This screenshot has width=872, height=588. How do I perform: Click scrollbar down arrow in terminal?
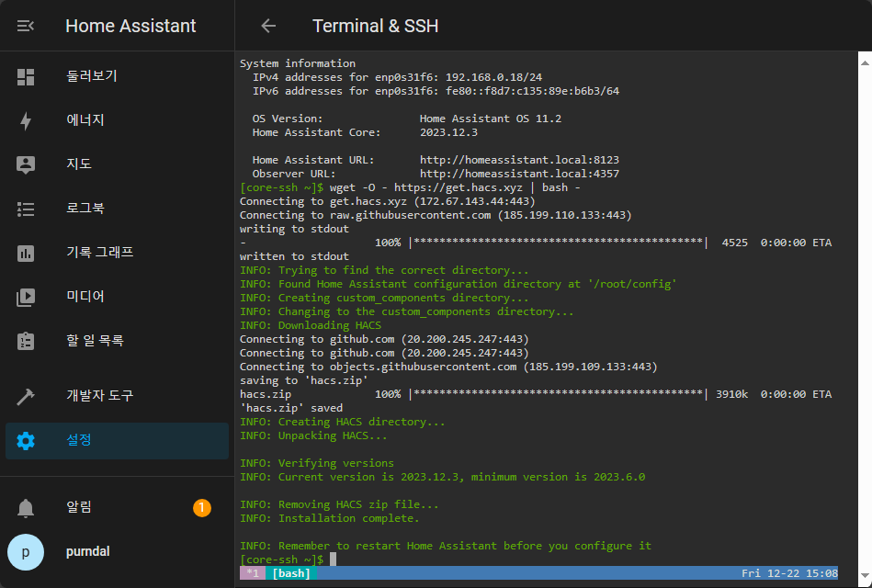[865, 576]
